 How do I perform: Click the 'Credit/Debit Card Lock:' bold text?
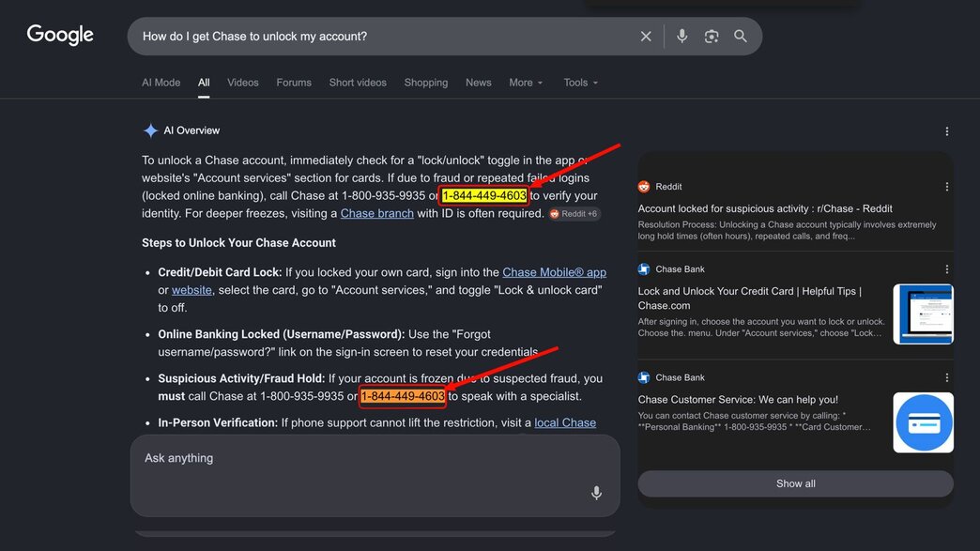(x=220, y=272)
